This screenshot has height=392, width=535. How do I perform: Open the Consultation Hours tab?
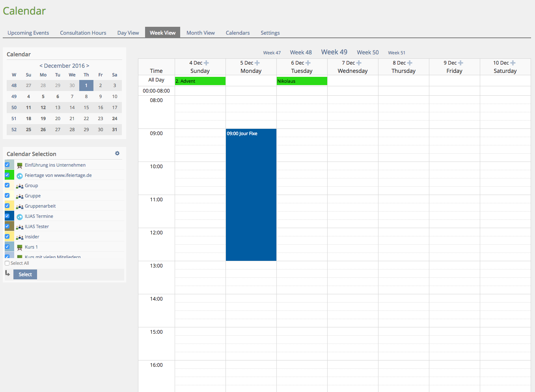pyautogui.click(x=83, y=33)
